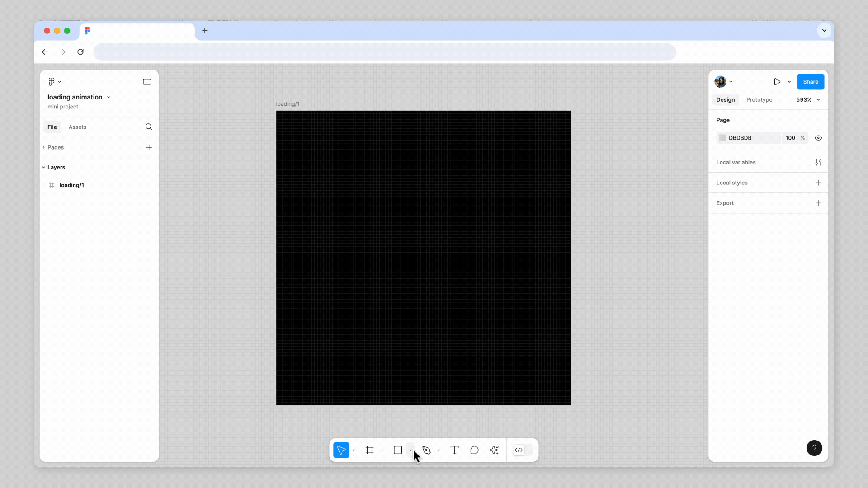Open the 593% zoom dropdown
This screenshot has width=868, height=488.
tap(808, 100)
